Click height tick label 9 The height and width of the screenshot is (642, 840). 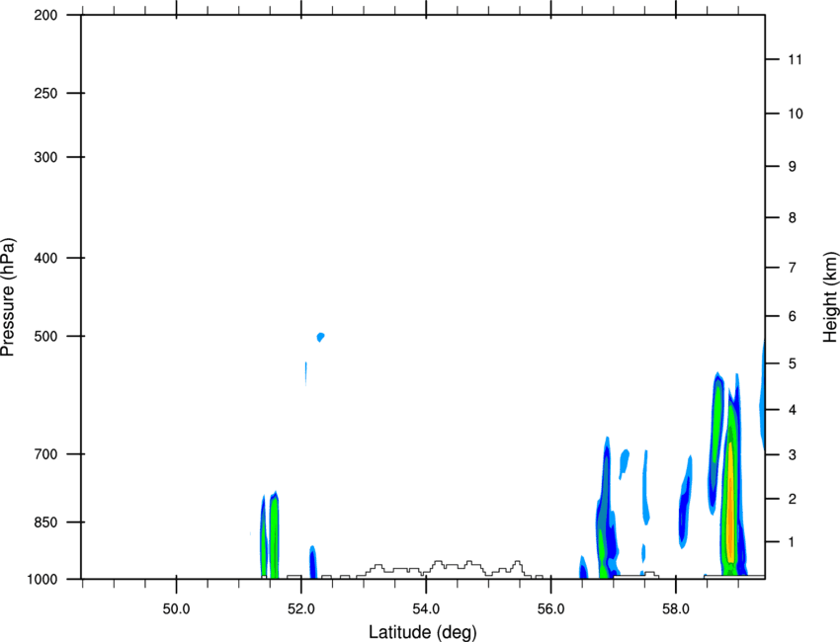[792, 167]
